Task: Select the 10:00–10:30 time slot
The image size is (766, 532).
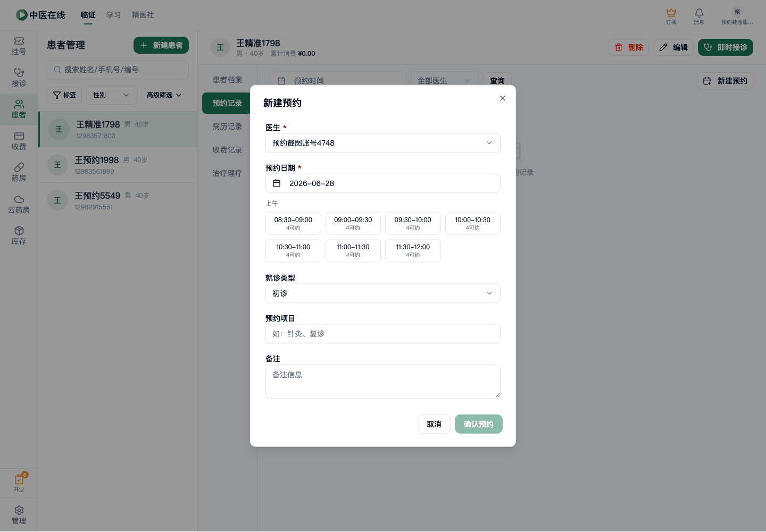Action: tap(473, 223)
